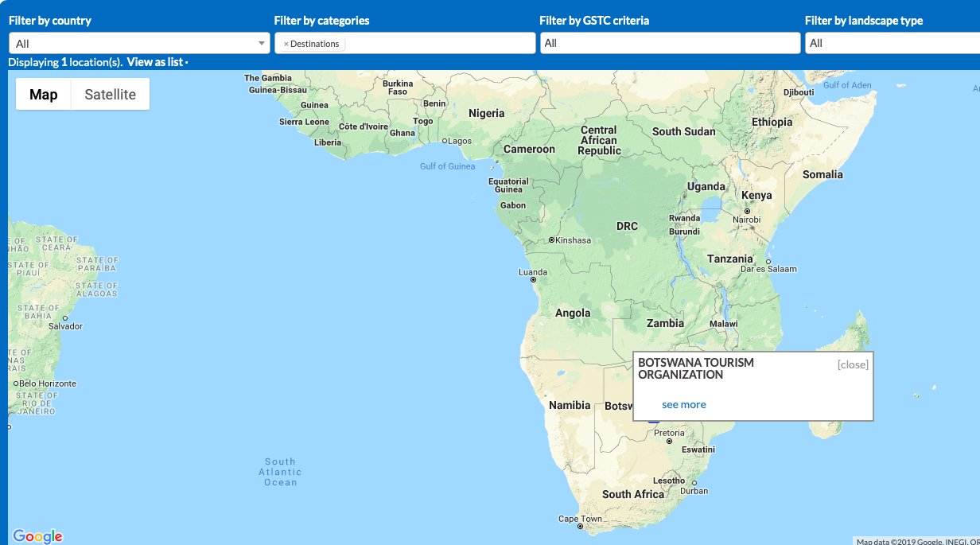Click the Djibouti label
980x545 pixels.
pyautogui.click(x=799, y=92)
